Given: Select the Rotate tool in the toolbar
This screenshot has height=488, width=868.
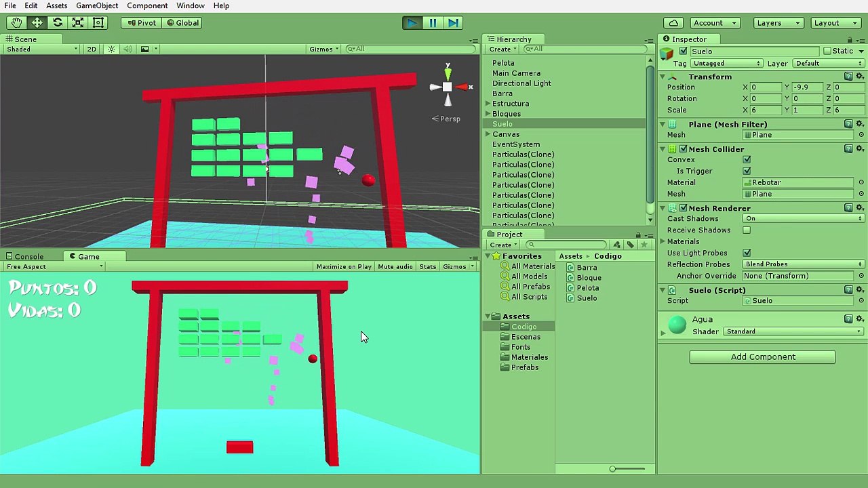Looking at the screenshot, I should pyautogui.click(x=58, y=22).
